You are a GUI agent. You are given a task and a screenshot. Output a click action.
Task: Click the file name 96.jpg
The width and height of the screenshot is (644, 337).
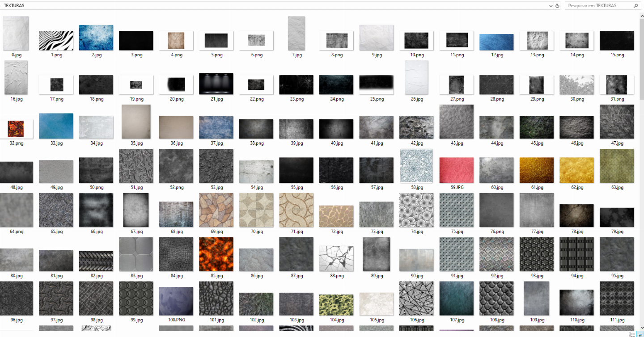click(x=17, y=320)
